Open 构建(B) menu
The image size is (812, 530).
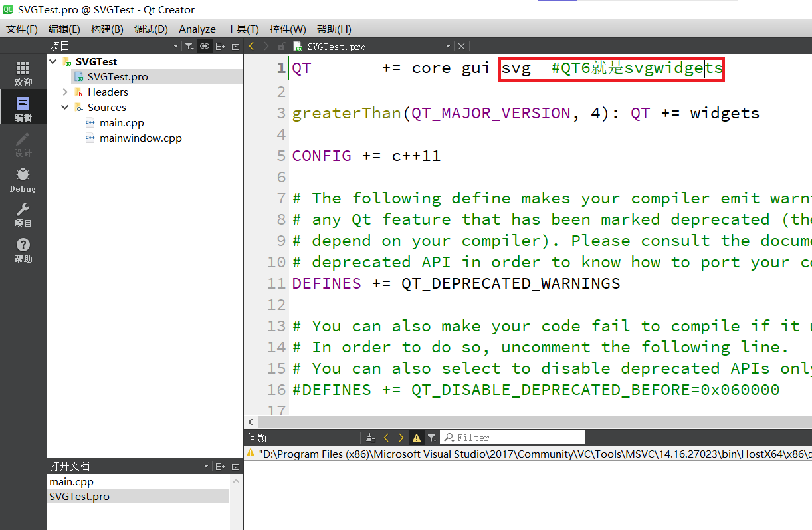[107, 29]
